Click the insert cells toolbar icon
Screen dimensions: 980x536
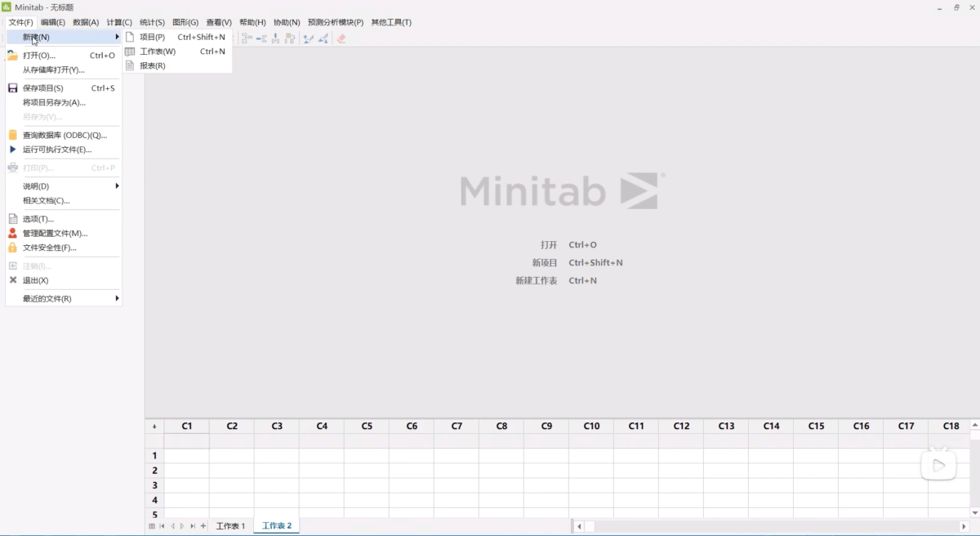[x=247, y=38]
